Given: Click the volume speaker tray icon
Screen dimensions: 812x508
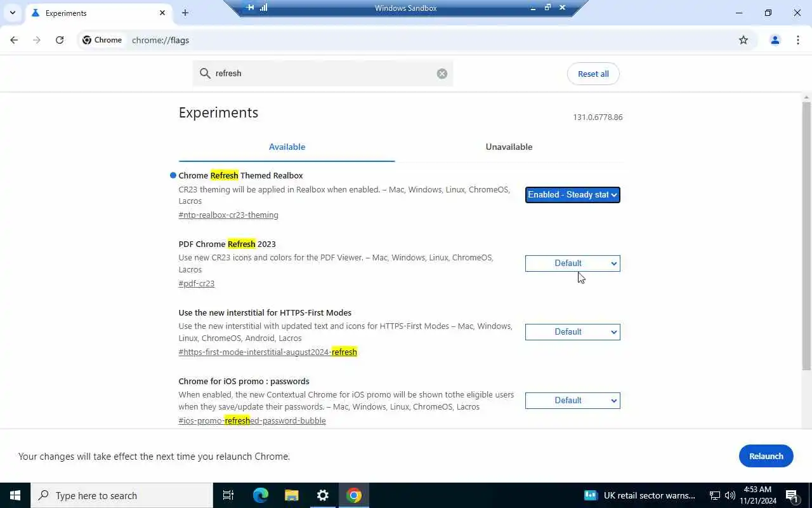Looking at the screenshot, I should pos(730,495).
